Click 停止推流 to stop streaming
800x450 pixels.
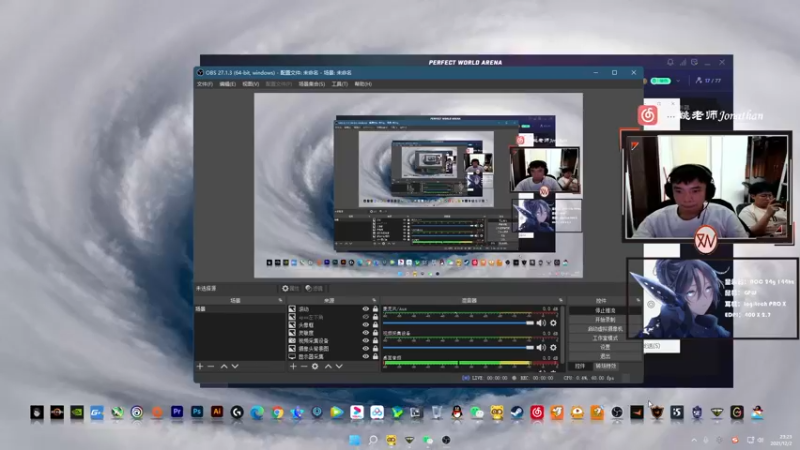point(605,310)
